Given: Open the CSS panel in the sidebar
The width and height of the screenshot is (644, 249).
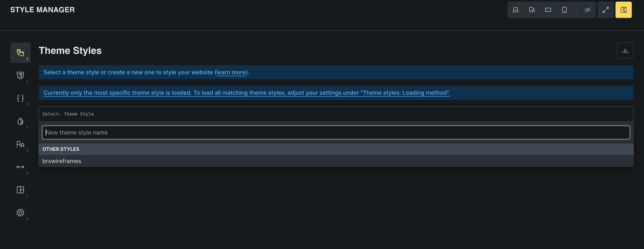Looking at the screenshot, I should (20, 75).
